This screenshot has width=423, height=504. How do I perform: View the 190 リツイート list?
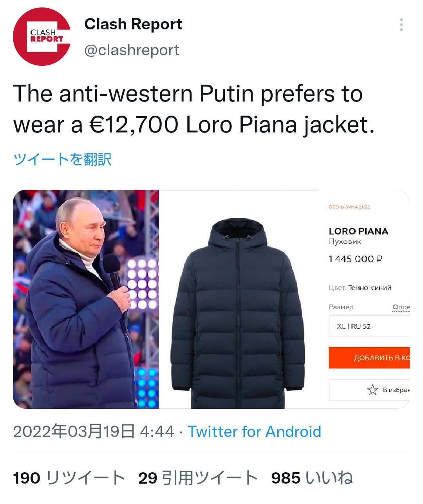pyautogui.click(x=69, y=478)
